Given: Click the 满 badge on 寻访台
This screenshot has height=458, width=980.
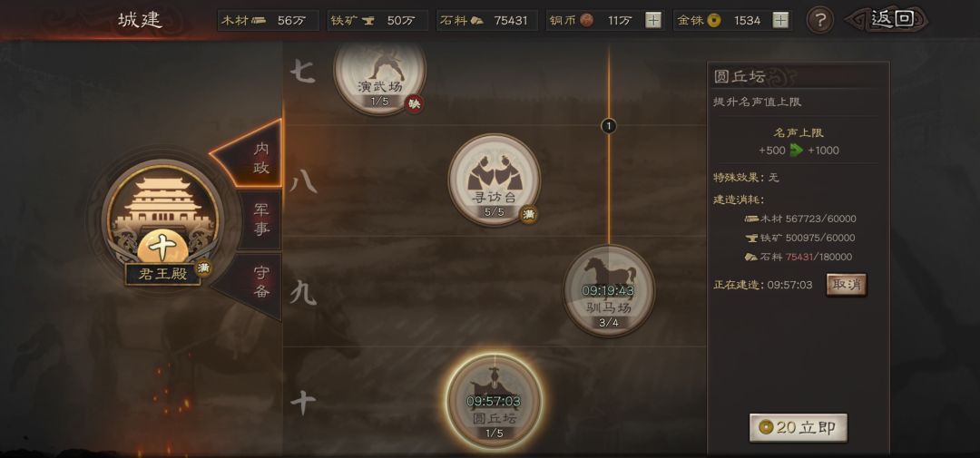Looking at the screenshot, I should pos(529,214).
